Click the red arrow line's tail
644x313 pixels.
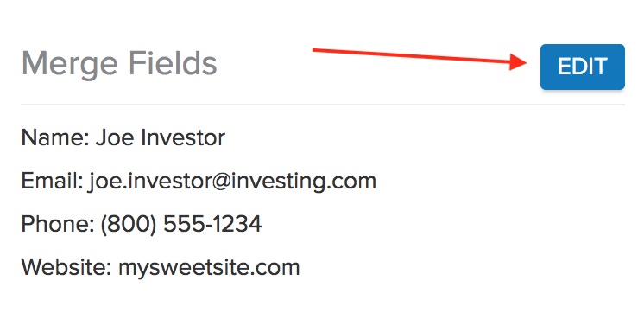click(315, 50)
